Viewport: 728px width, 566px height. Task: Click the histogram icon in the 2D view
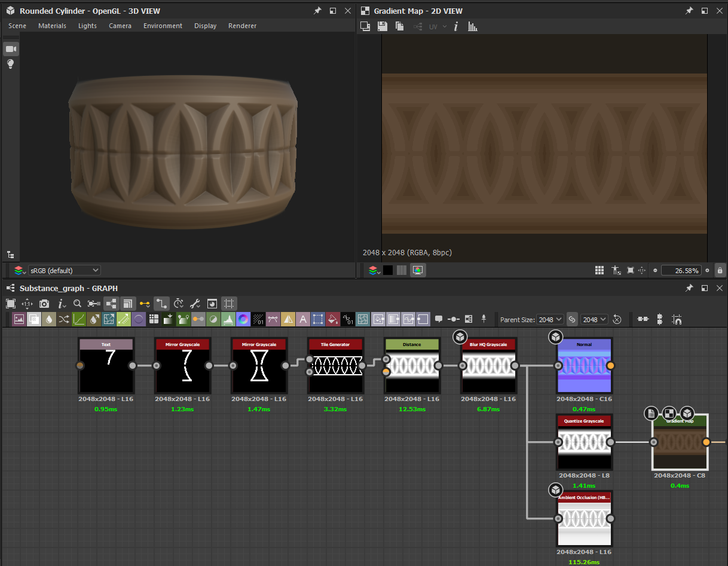coord(473,26)
